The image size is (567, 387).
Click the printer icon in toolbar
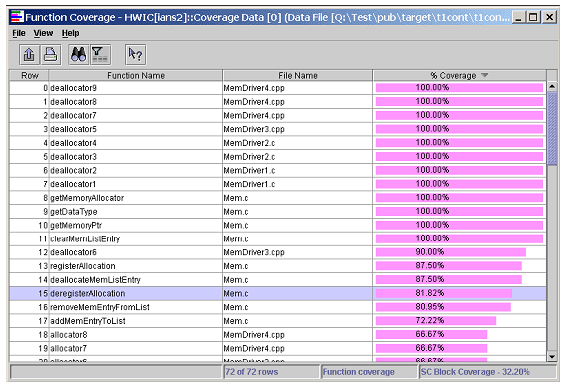[x=50, y=55]
